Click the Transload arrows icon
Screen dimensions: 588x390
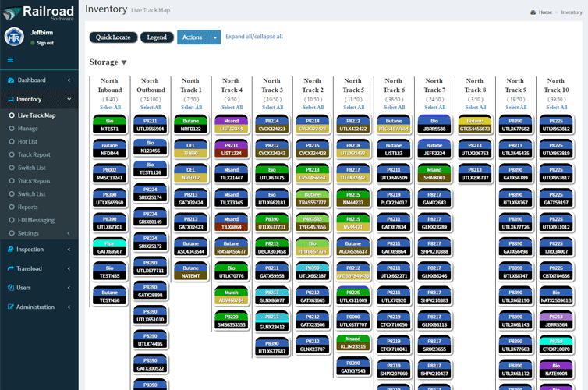10,268
